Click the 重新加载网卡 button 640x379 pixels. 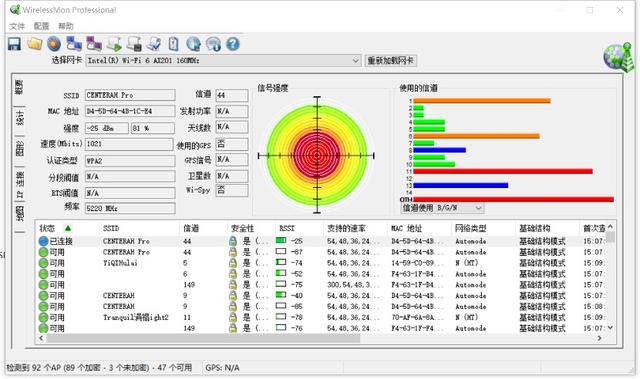[x=390, y=61]
